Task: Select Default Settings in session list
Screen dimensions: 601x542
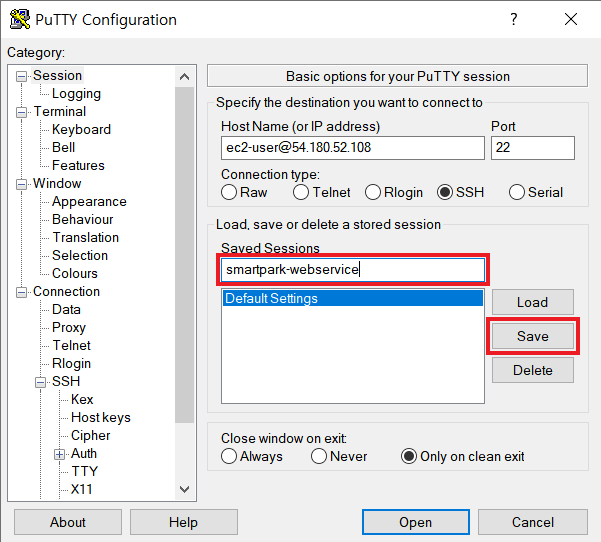Action: click(353, 298)
